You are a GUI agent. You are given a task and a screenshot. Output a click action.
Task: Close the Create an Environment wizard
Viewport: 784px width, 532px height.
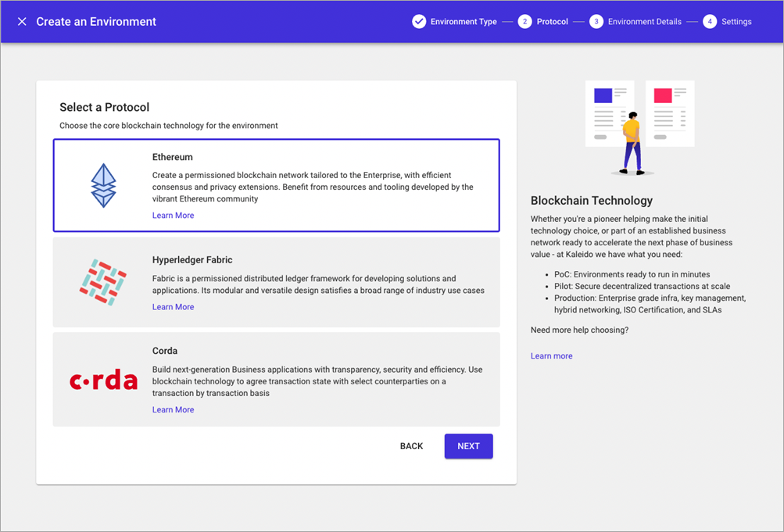(x=22, y=22)
